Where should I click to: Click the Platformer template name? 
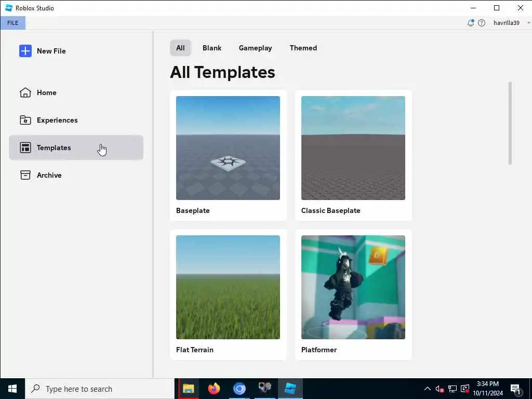319,350
